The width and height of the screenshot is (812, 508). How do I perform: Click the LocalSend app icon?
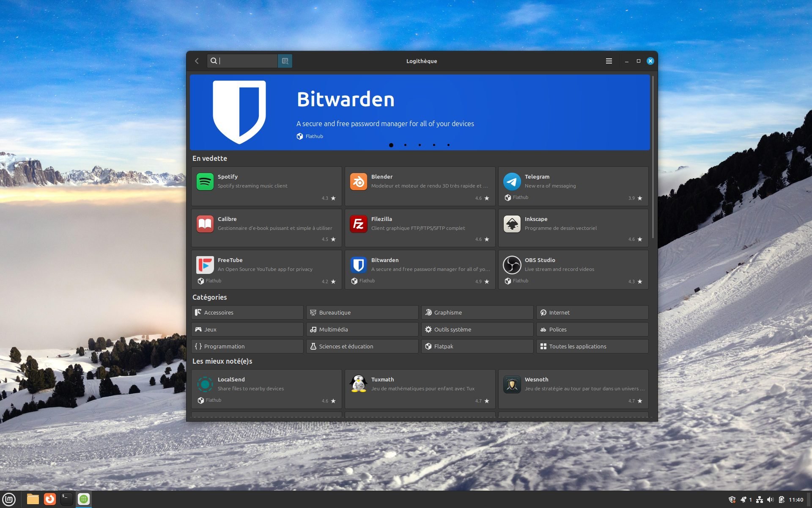click(205, 384)
